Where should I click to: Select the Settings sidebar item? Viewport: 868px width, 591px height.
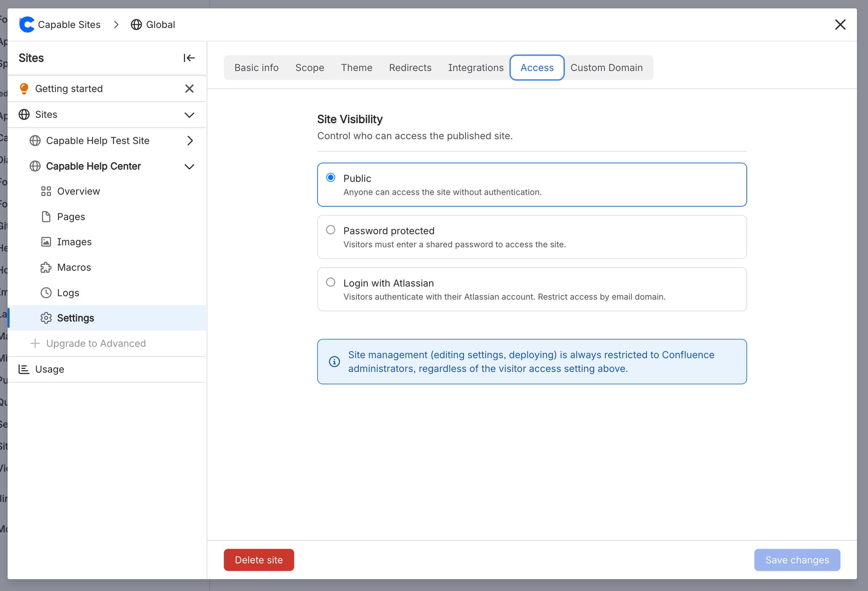pyautogui.click(x=107, y=318)
